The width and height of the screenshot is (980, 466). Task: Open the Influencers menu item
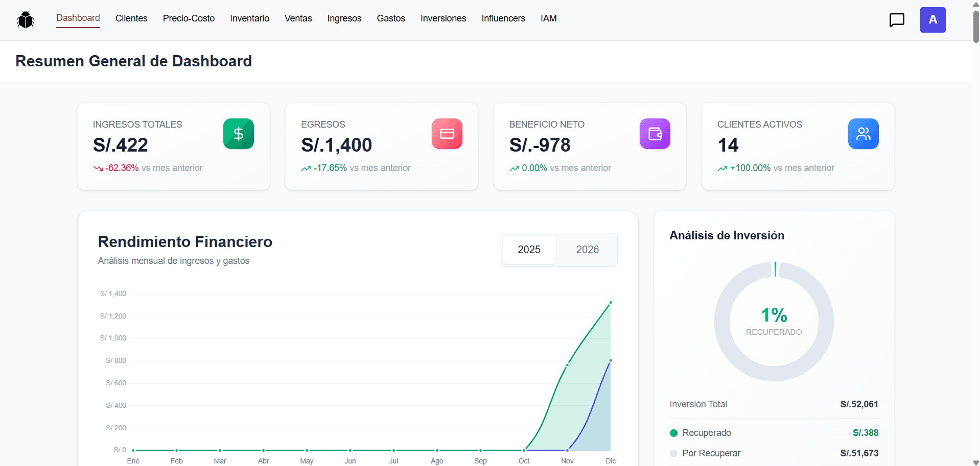pos(503,18)
